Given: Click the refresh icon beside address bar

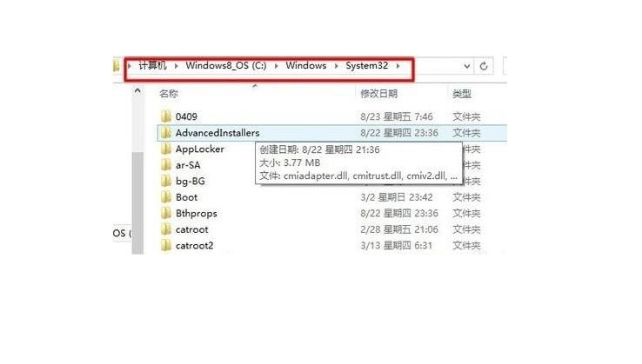Looking at the screenshot, I should pyautogui.click(x=484, y=66).
